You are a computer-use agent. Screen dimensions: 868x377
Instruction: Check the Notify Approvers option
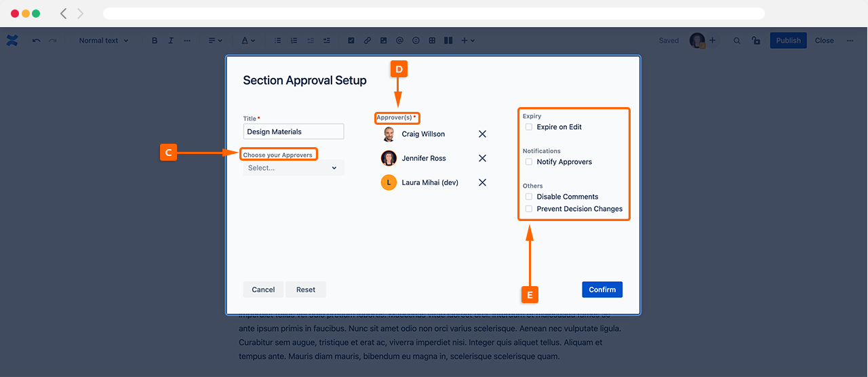529,162
